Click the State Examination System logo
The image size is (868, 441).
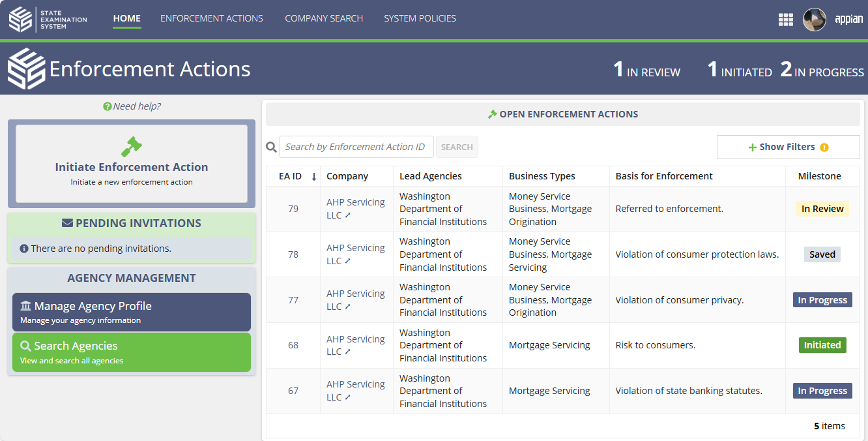coord(48,19)
